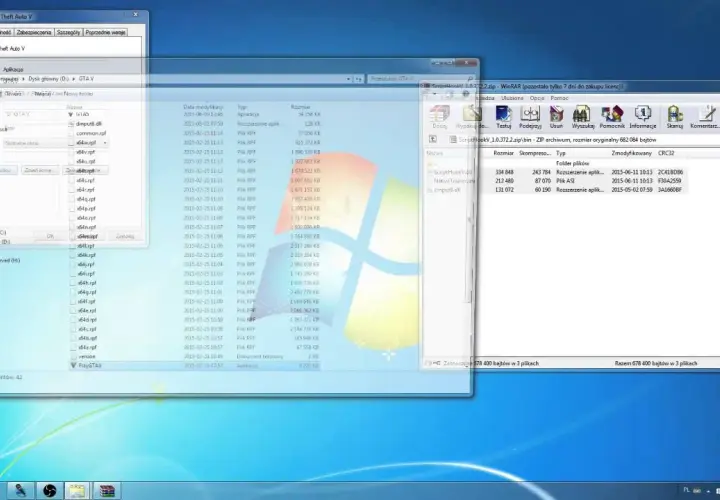Image resolution: width=720 pixels, height=500 pixels.
Task: Click Razem 678 400 bajtów status text
Action: pos(656,363)
